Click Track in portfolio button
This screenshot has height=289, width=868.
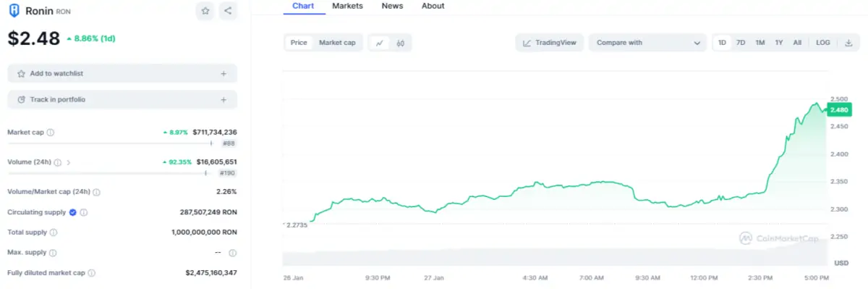click(x=122, y=99)
